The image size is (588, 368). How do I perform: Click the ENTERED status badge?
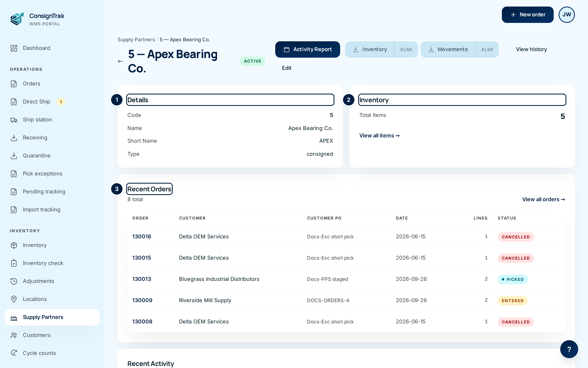click(x=513, y=301)
